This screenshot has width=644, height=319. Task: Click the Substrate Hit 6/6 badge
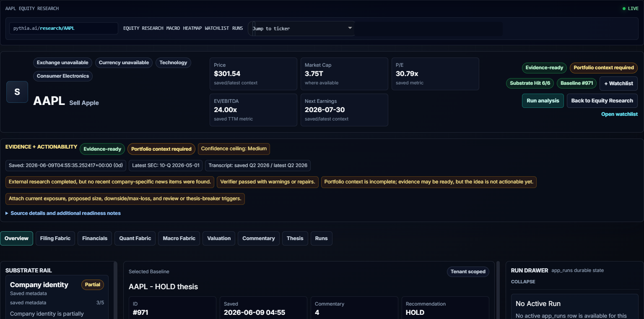(530, 83)
